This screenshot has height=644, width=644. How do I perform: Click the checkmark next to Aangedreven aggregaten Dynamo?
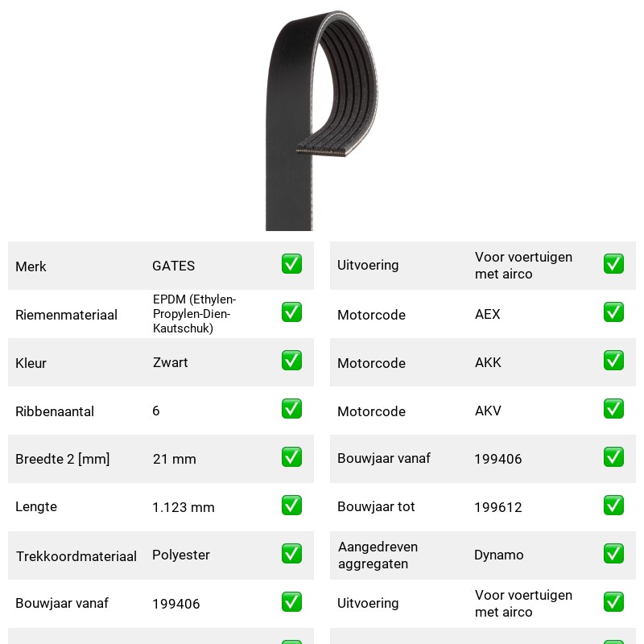click(x=613, y=553)
